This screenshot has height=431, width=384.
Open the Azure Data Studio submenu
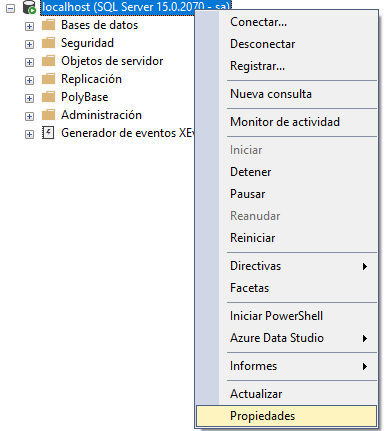[287, 338]
